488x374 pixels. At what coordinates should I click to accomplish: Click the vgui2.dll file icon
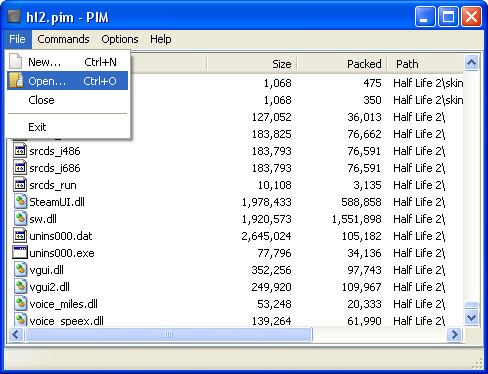pos(20,287)
